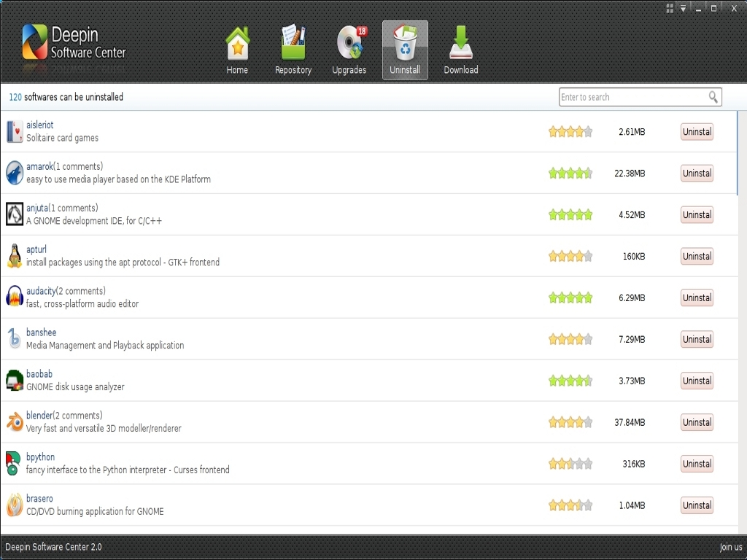Uninstall bpython
Screen dimensions: 747x560
pos(697,463)
